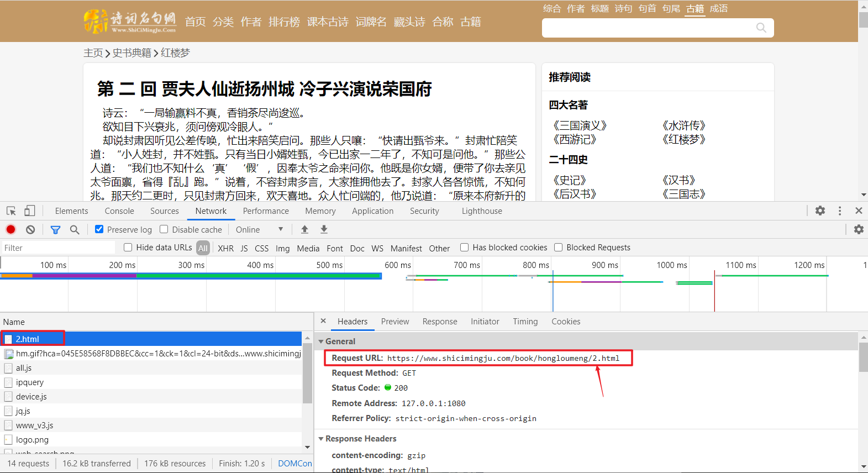The image size is (868, 473).
Task: Filter requests by Img
Action: tap(282, 249)
